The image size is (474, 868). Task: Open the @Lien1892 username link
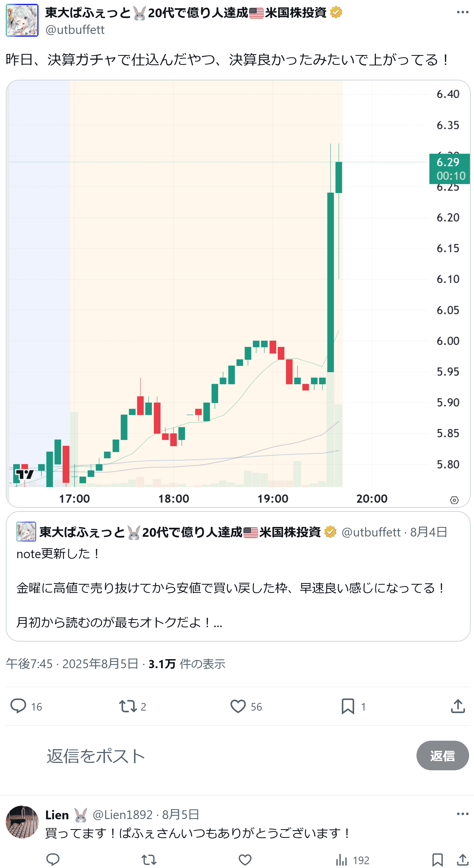click(123, 814)
